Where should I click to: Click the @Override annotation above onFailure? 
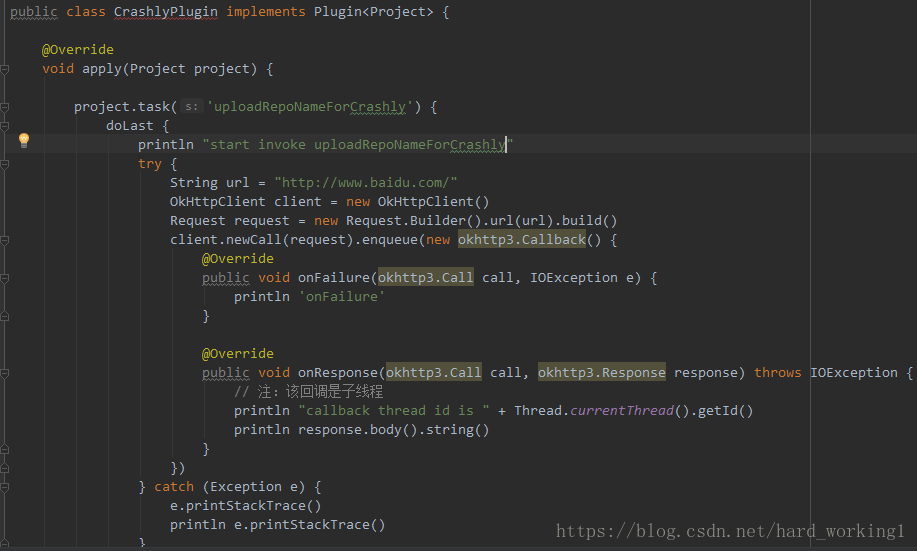pyautogui.click(x=237, y=259)
